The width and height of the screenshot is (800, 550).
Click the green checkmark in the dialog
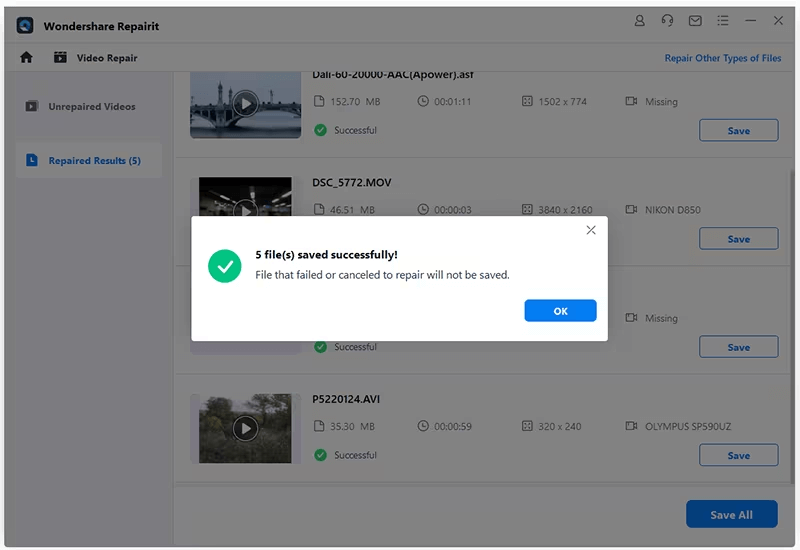point(225,265)
